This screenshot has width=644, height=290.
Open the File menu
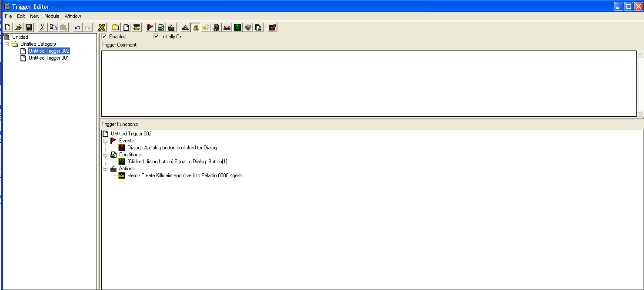8,16
